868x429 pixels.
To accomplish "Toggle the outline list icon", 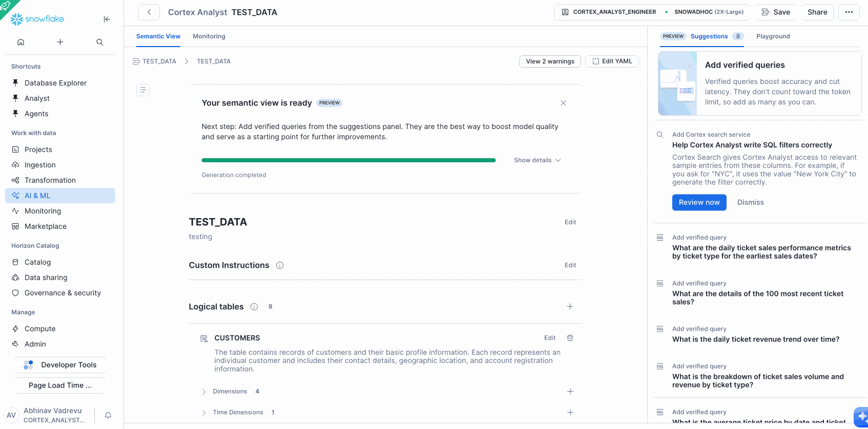I will [143, 90].
